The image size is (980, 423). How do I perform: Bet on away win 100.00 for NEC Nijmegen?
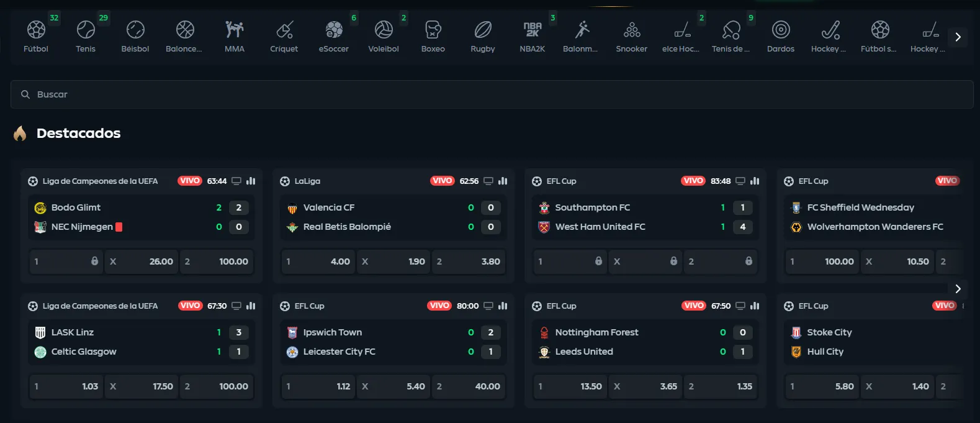click(217, 262)
